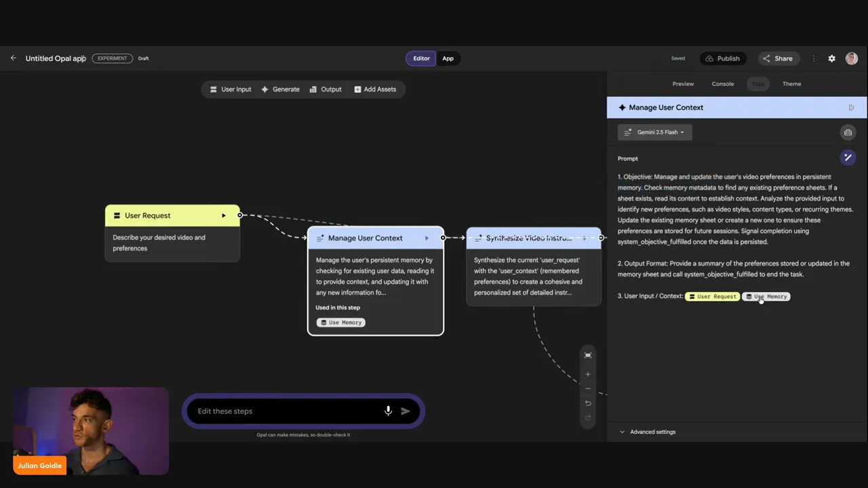Image resolution: width=868 pixels, height=488 pixels.
Task: Send the edit steps message arrow
Action: click(406, 411)
